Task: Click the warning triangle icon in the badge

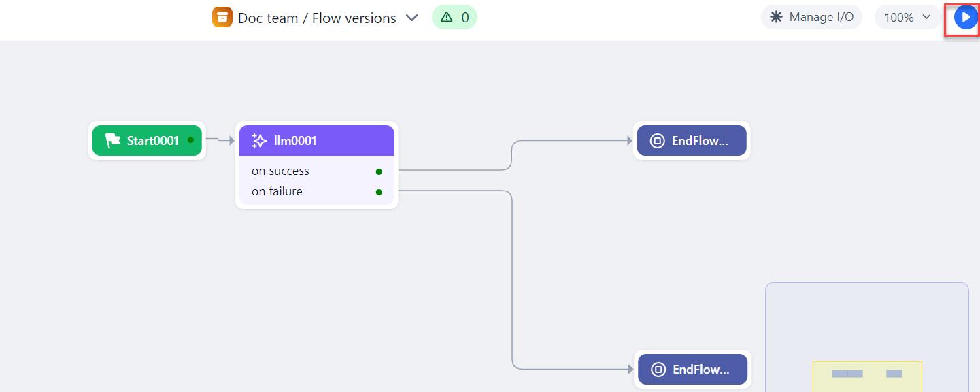Action: [x=446, y=18]
